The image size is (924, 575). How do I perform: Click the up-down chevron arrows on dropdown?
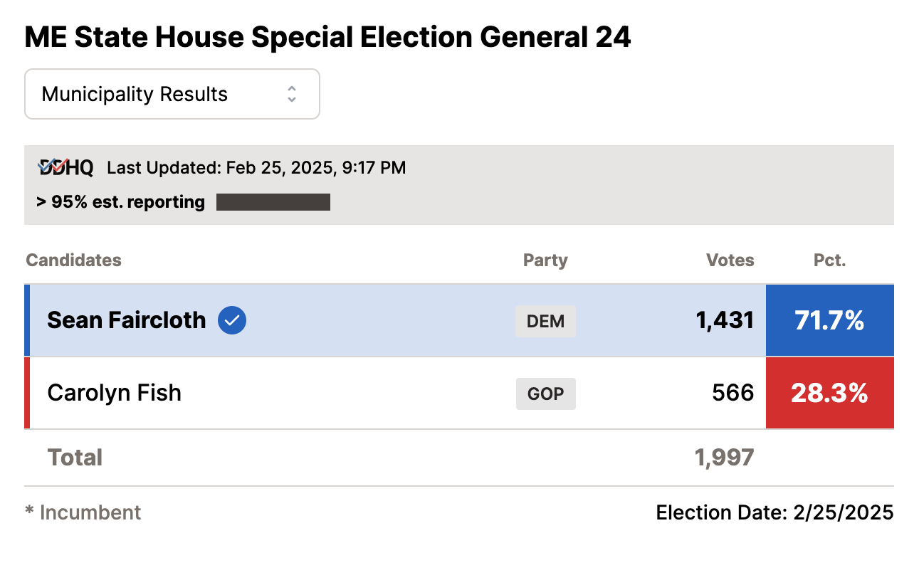[x=292, y=94]
